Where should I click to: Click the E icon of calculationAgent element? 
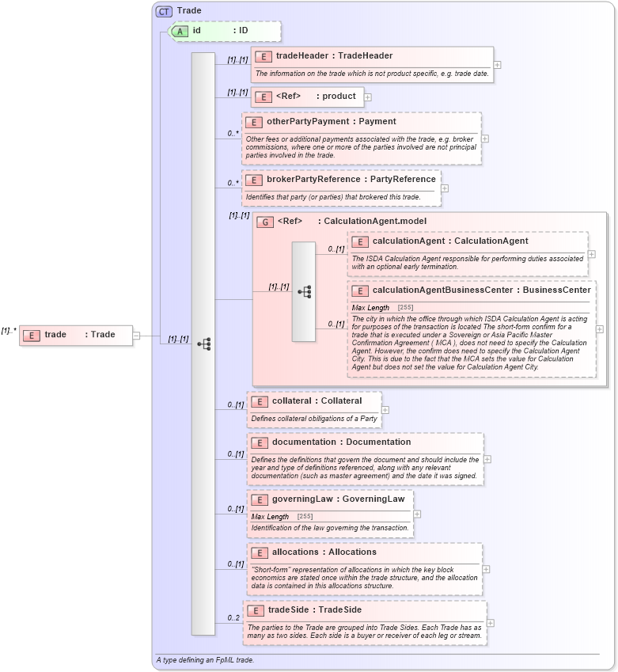pyautogui.click(x=360, y=241)
